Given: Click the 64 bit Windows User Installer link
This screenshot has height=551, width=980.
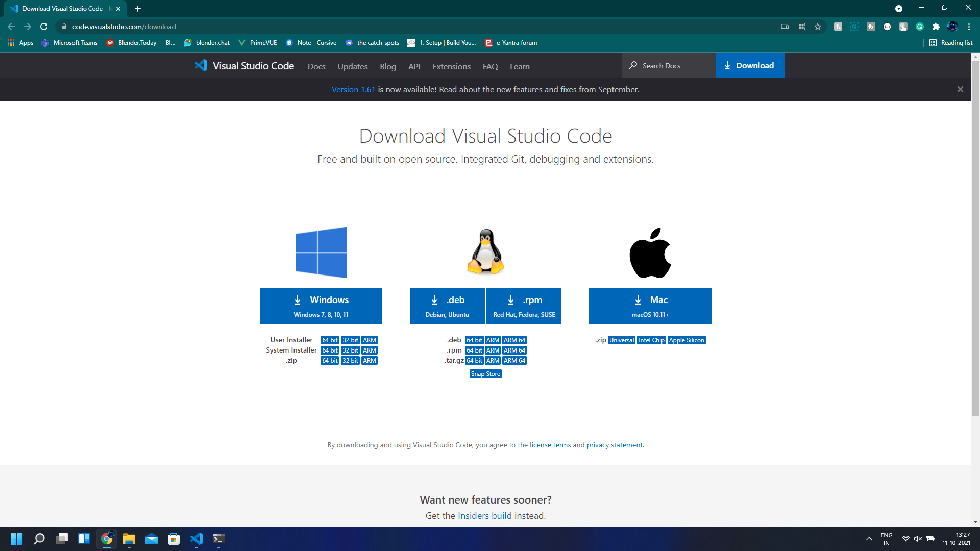Looking at the screenshot, I should point(330,340).
